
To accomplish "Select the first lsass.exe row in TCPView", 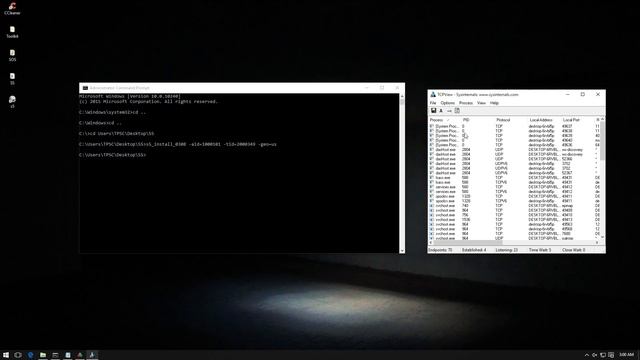I will (x=513, y=178).
